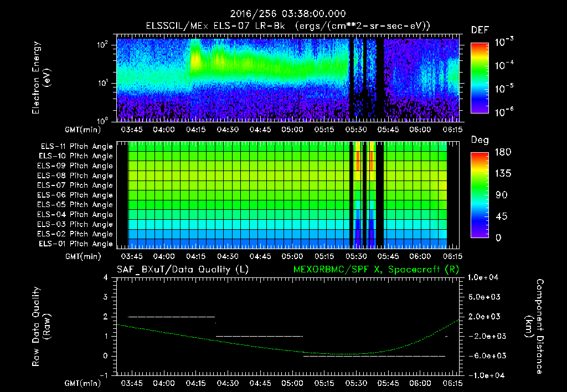The image size is (567, 392).
Task: Click the 1.0e+04 right axis tick label
Action: [x=483, y=278]
